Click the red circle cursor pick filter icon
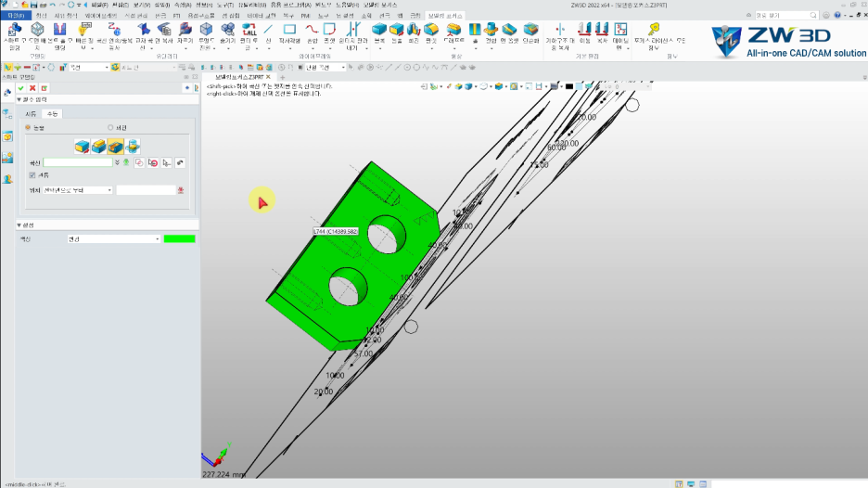Viewport: 868px width, 488px height. 153,163
